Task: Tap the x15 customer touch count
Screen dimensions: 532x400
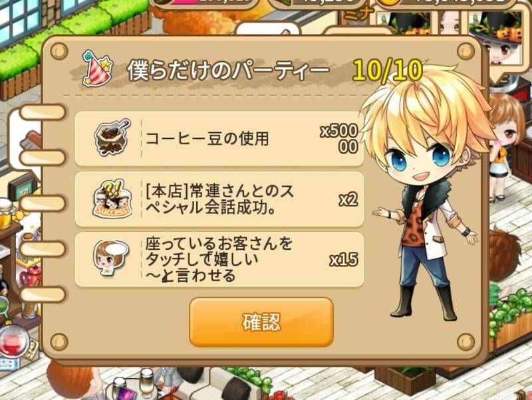Action: [x=344, y=260]
